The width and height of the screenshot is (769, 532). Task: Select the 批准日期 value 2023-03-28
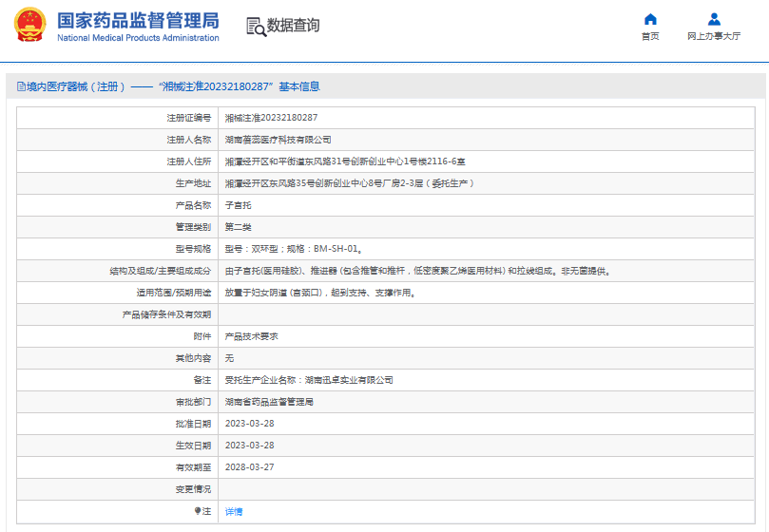pyautogui.click(x=250, y=424)
